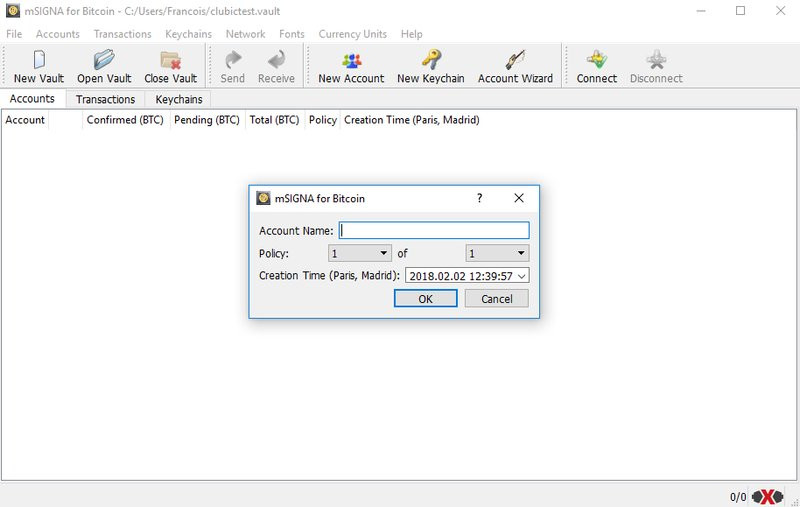The width and height of the screenshot is (800, 507).
Task: Switch to the Keychains tab
Action: (179, 99)
